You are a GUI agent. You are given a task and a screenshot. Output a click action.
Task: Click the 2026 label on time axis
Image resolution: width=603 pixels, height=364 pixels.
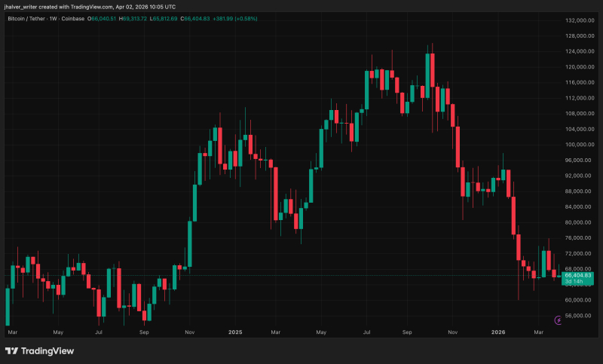click(x=498, y=332)
